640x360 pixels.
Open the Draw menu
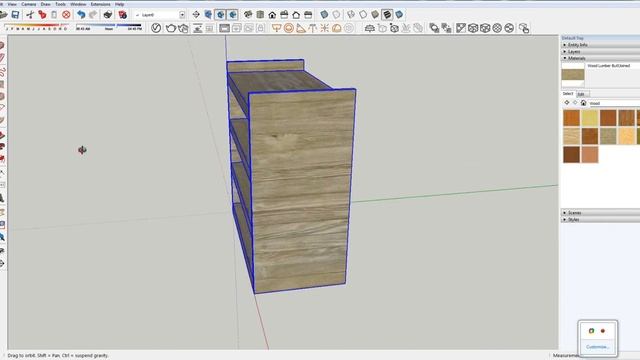pos(45,4)
